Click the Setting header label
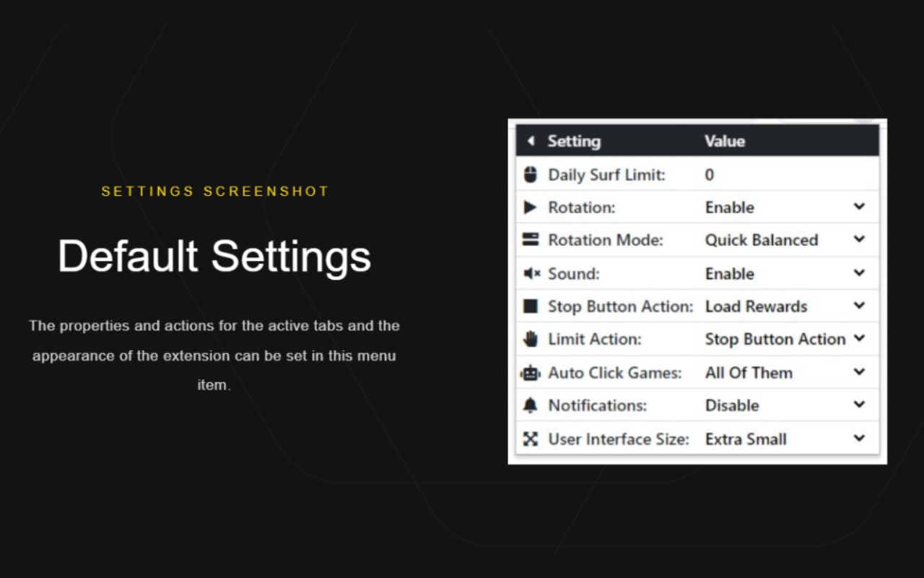Screen dimensions: 924x578 574,141
